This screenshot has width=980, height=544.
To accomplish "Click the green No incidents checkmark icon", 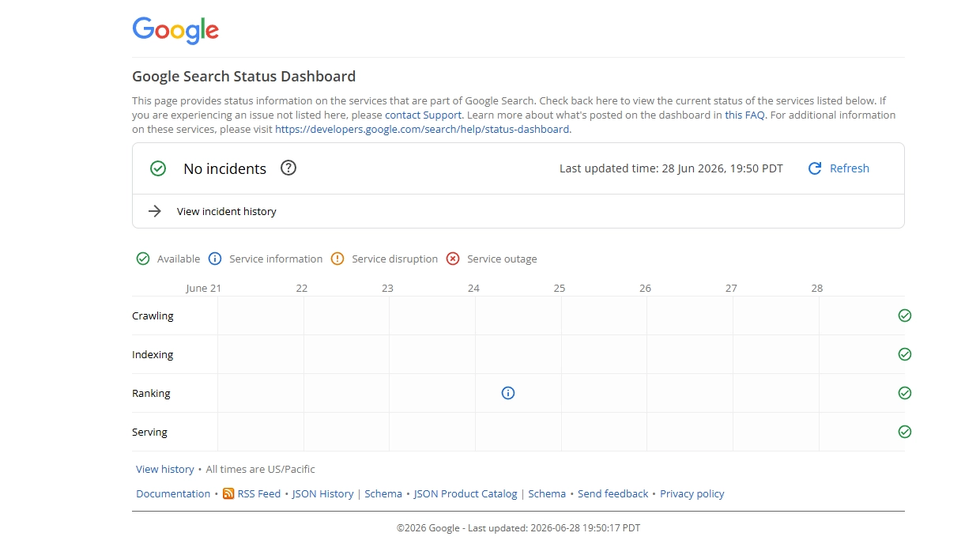I will (158, 168).
